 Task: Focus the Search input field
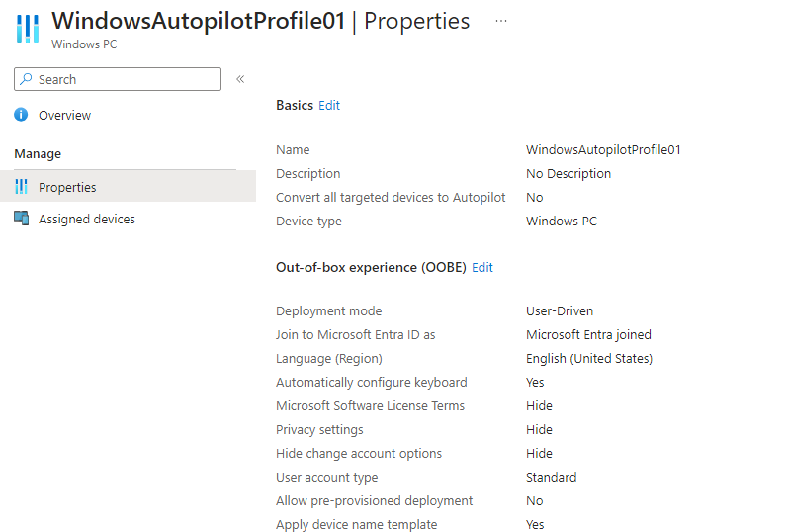click(118, 79)
